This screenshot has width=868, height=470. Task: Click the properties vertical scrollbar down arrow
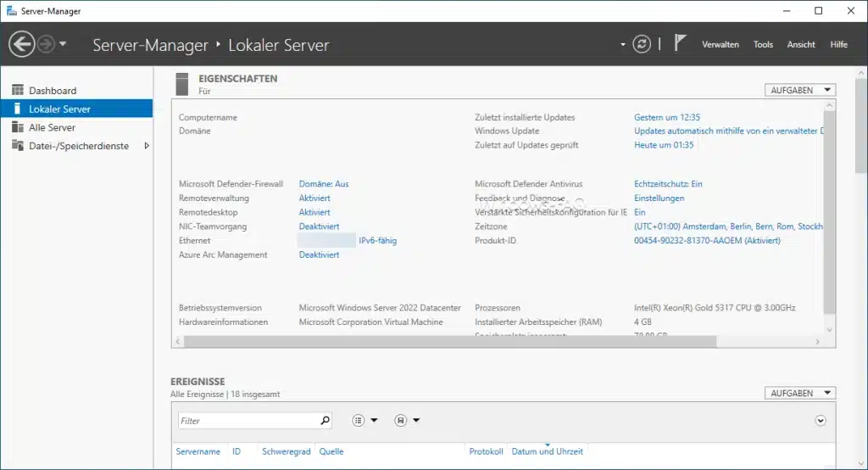click(x=829, y=330)
